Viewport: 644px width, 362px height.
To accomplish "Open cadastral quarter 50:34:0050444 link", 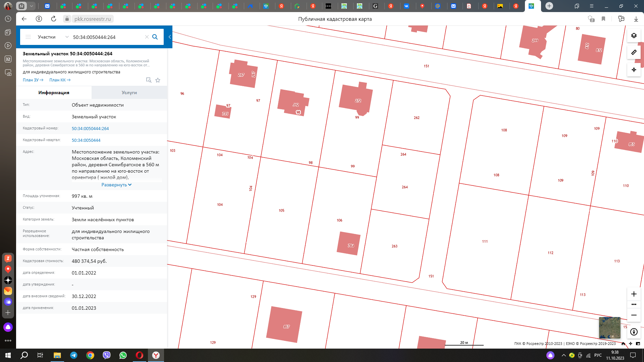I will point(86,140).
